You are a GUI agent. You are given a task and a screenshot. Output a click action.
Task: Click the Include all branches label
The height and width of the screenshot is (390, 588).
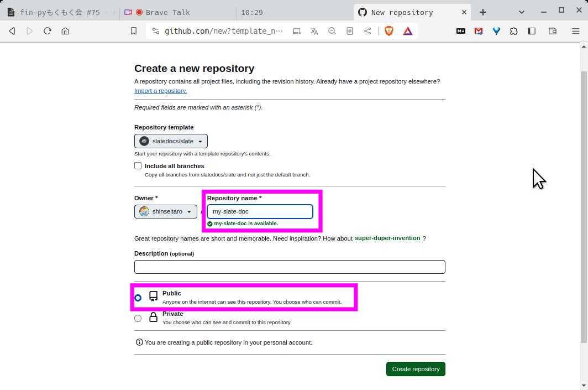[175, 166]
